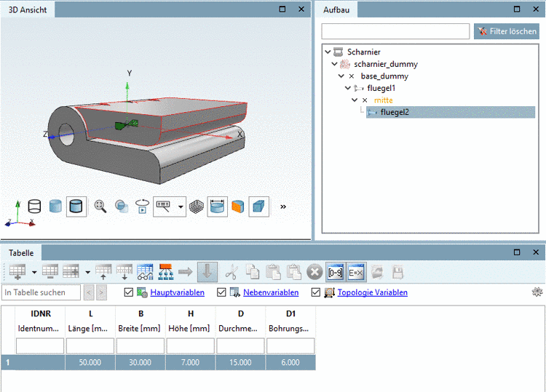This screenshot has height=392, width=546.
Task: Click the blue isometric cube view icon
Action: [x=259, y=207]
